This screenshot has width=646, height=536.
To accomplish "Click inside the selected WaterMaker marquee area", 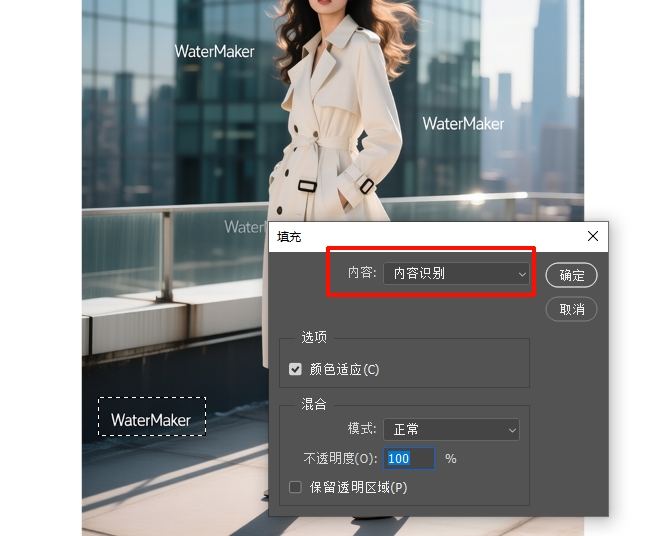I will pos(151,417).
